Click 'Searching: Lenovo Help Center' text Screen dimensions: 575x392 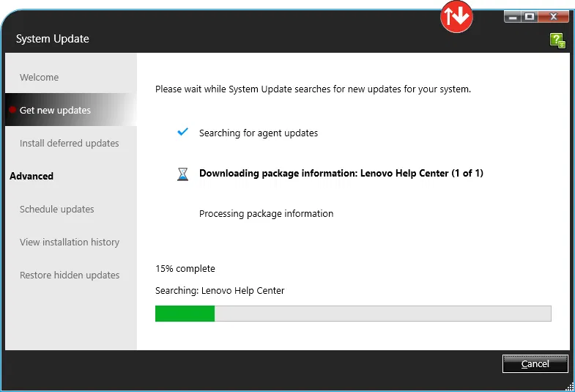coord(220,290)
